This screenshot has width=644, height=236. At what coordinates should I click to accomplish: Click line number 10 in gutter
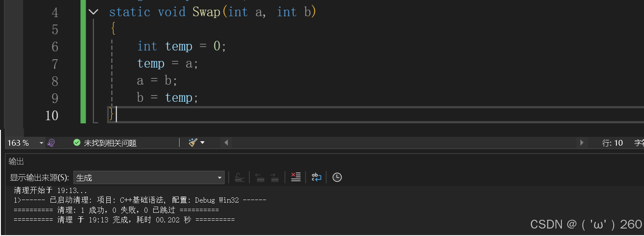[52, 115]
